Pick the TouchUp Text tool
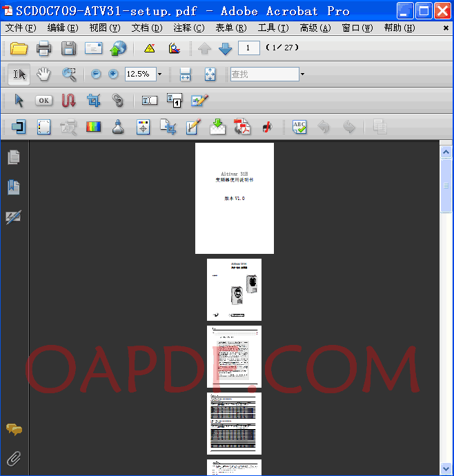The width and height of the screenshot is (454, 476). coord(150,101)
